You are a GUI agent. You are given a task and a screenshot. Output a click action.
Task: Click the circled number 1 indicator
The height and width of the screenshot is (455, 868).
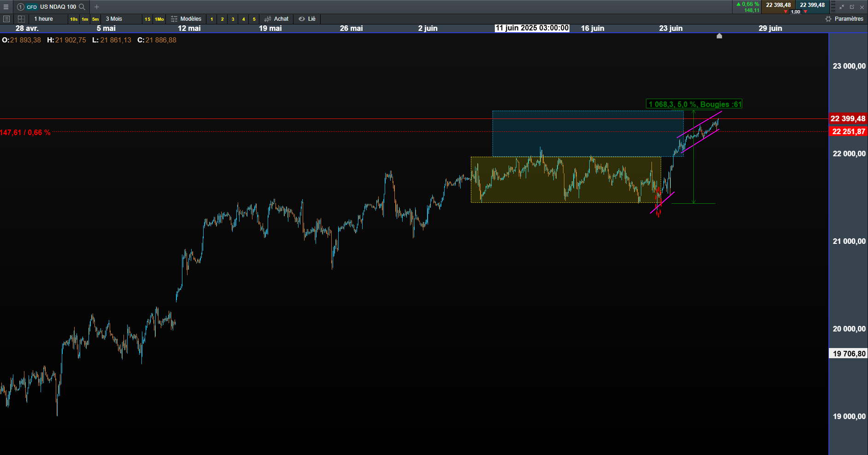pos(20,7)
